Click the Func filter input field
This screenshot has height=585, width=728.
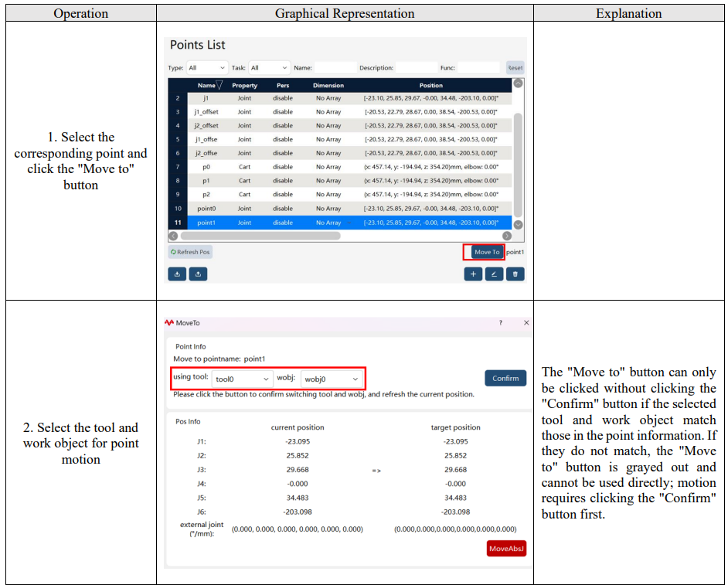point(478,68)
